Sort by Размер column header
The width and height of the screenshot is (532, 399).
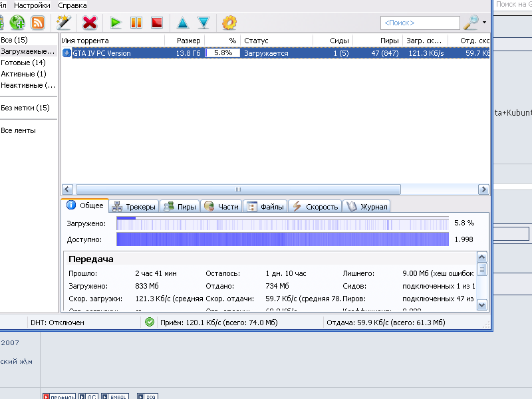pyautogui.click(x=185, y=41)
